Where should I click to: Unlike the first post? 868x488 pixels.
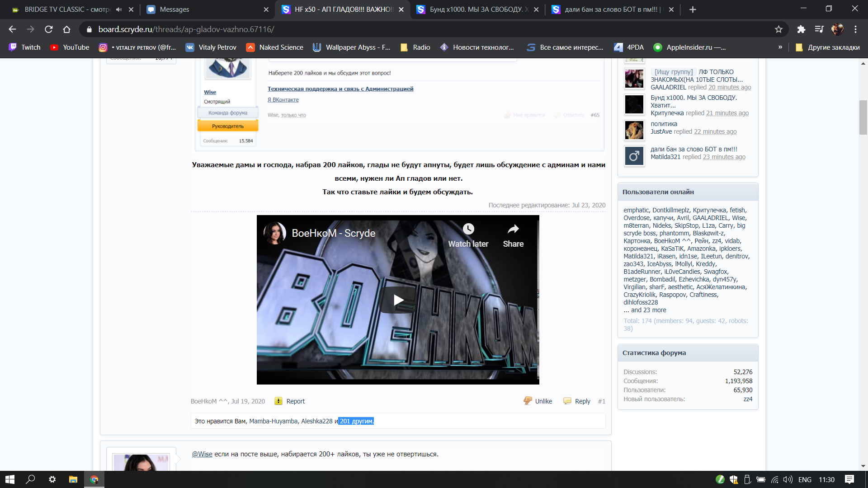pyautogui.click(x=543, y=401)
